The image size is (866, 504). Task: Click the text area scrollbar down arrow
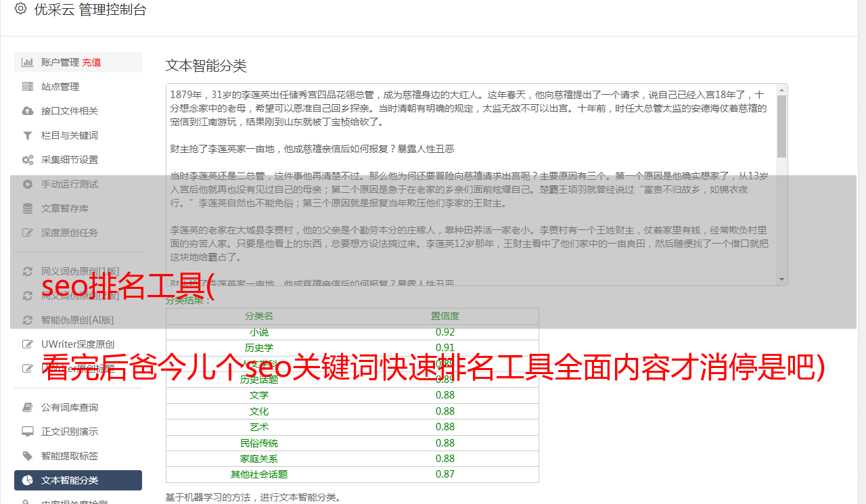(x=781, y=279)
